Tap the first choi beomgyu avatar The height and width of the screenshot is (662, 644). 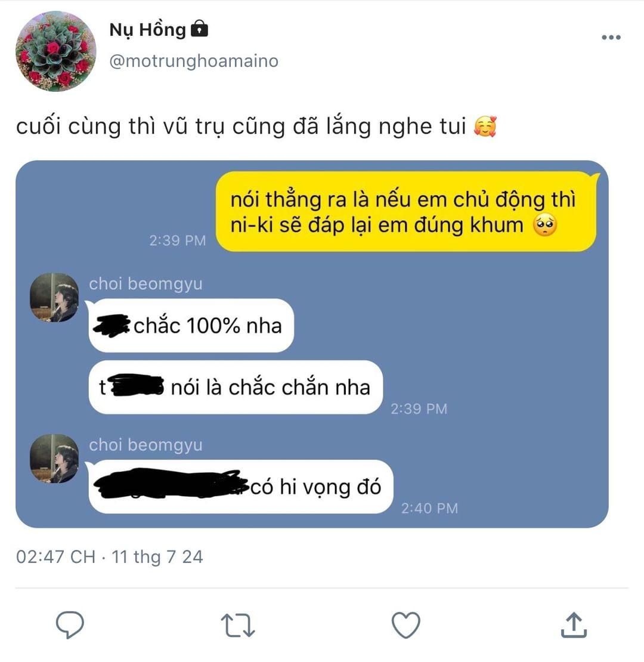pyautogui.click(x=54, y=297)
